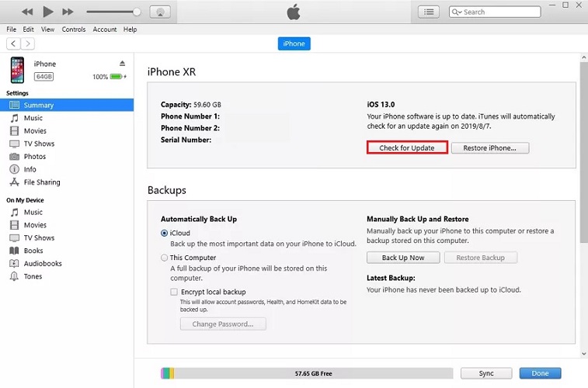Open the AirPlay output icon
Screen dimensions: 588x388
tap(160, 12)
